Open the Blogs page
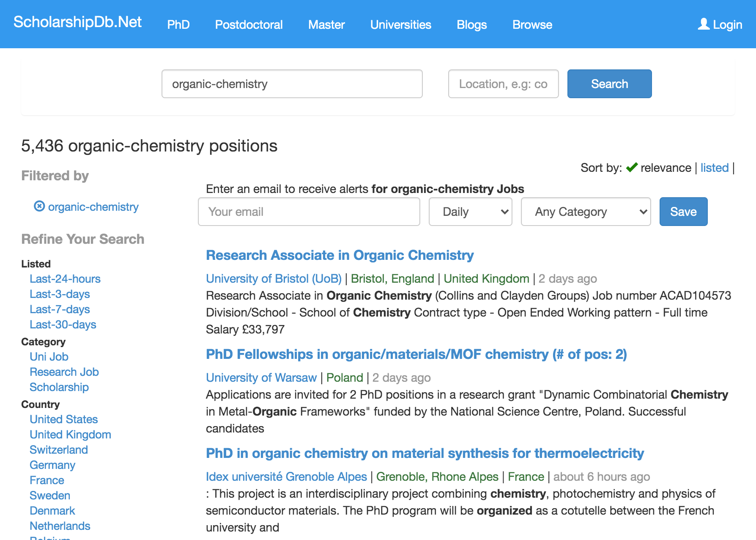 [472, 25]
